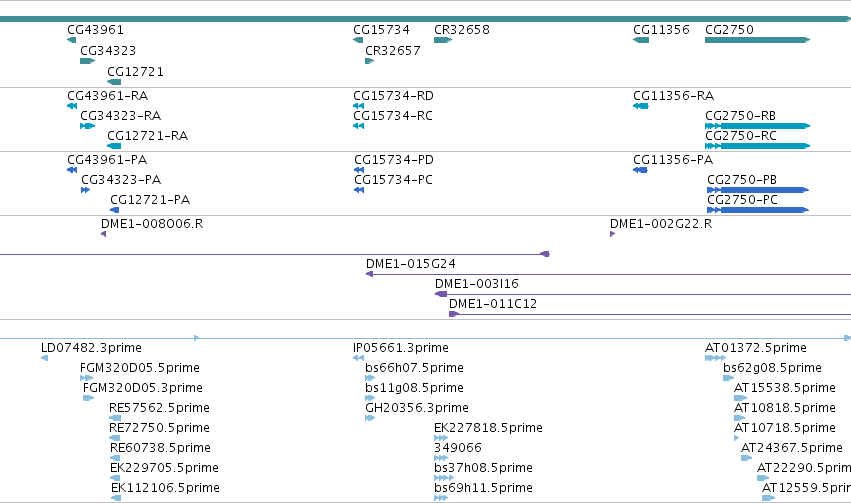
Task: Click the DME1-002G22.R purple arrow marker
Action: click(x=612, y=234)
